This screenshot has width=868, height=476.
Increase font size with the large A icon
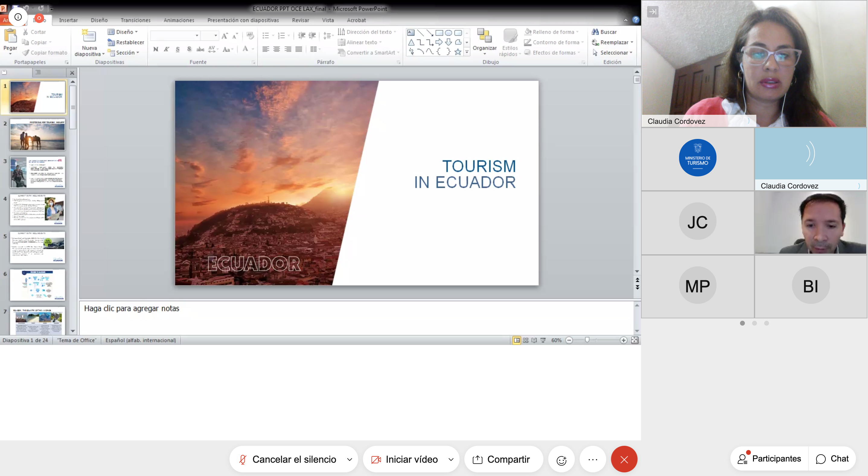click(x=225, y=35)
